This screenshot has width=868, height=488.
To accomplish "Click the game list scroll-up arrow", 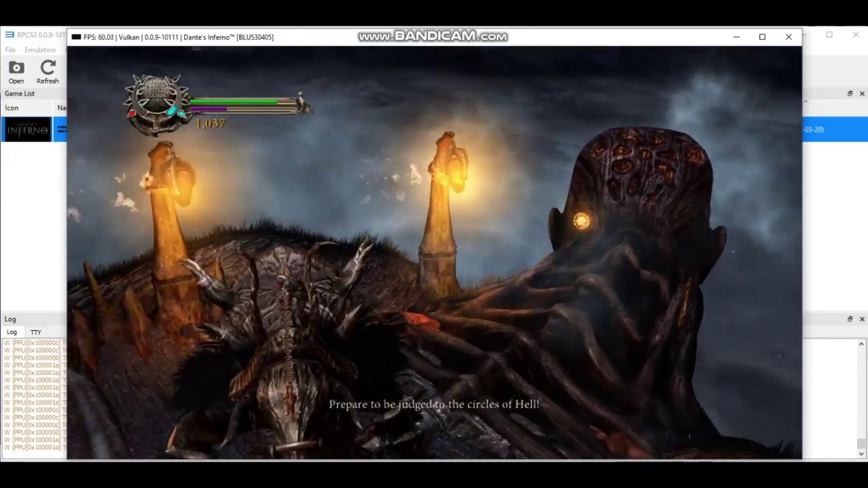I will click(806, 102).
